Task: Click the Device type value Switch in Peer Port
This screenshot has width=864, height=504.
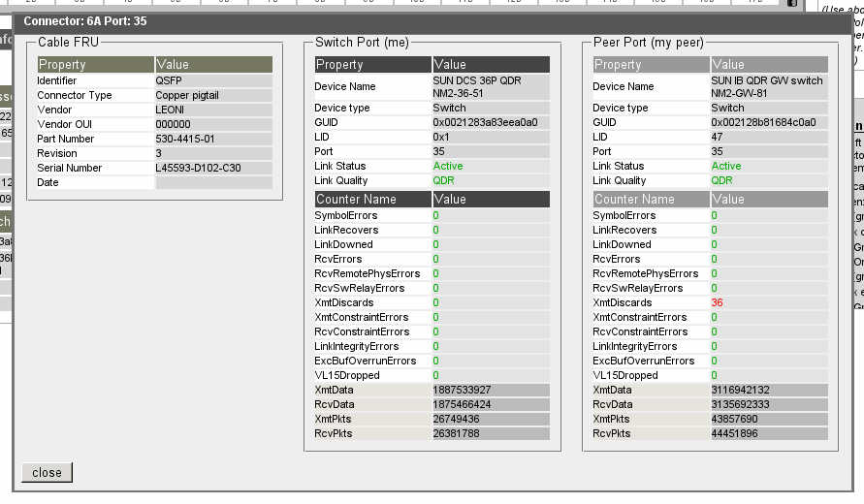Action: [727, 108]
